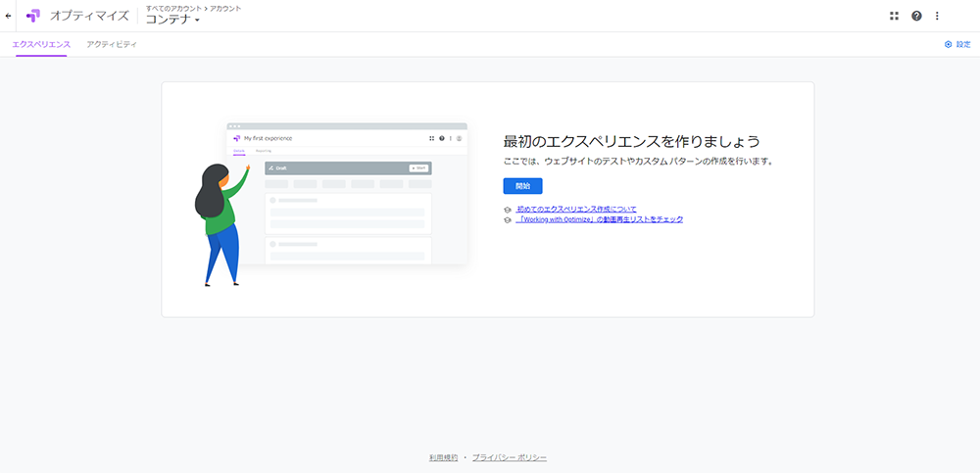Select the エクスペリエンス tab
This screenshot has height=473, width=980.
[x=41, y=44]
